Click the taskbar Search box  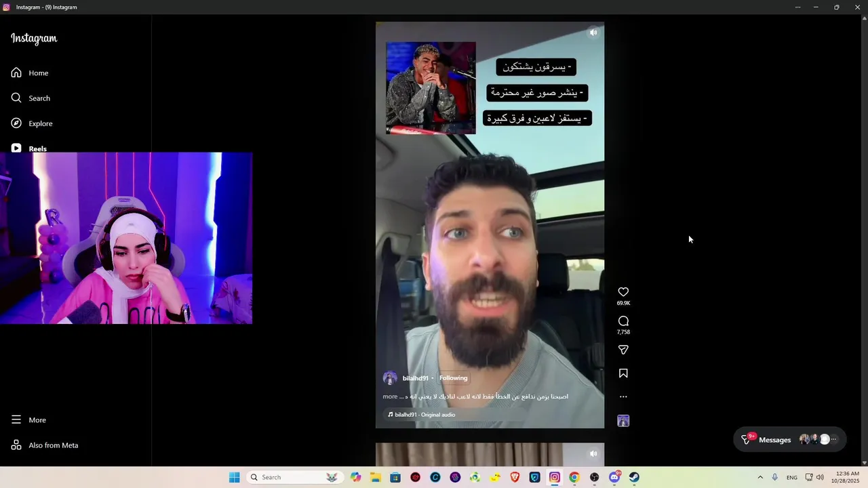pyautogui.click(x=294, y=477)
